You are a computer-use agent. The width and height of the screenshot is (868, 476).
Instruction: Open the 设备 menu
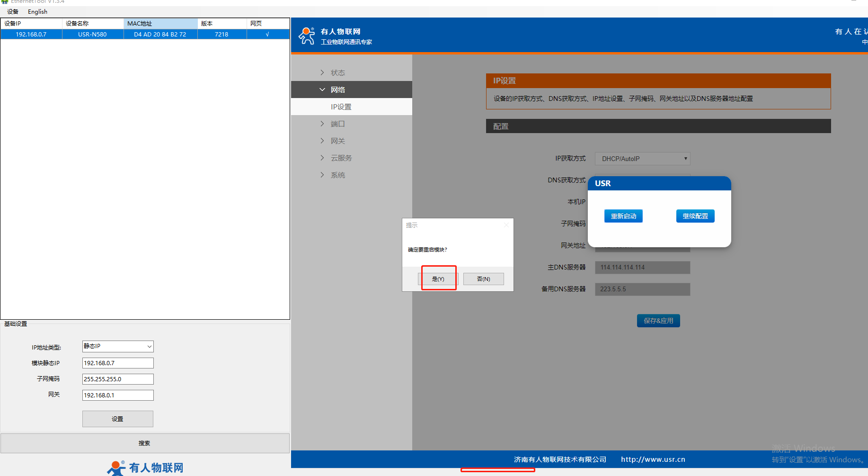pos(13,11)
